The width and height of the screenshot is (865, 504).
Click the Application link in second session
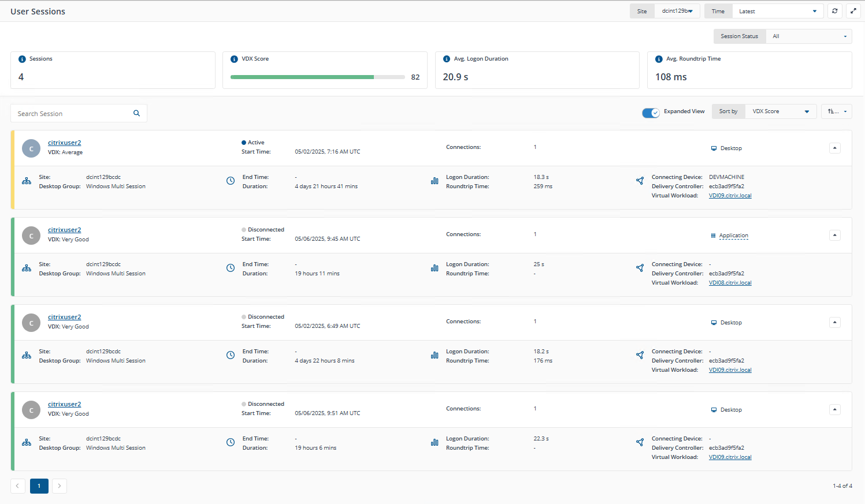[733, 236]
